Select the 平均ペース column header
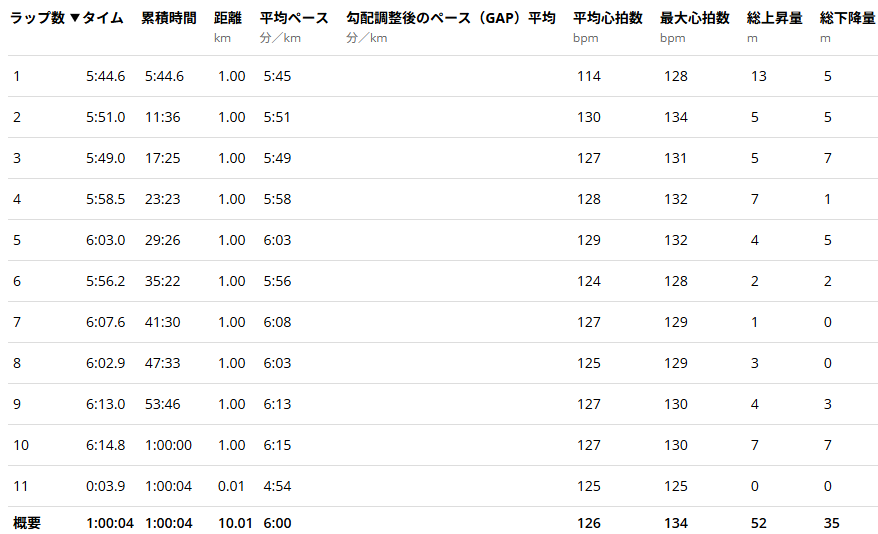Viewport: 878px width, 534px height. (294, 18)
